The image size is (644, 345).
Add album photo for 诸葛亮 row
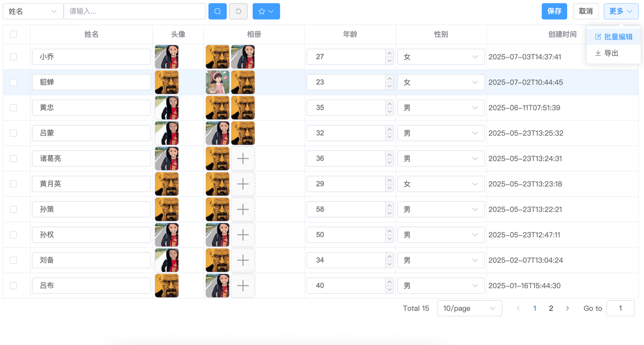(x=243, y=159)
